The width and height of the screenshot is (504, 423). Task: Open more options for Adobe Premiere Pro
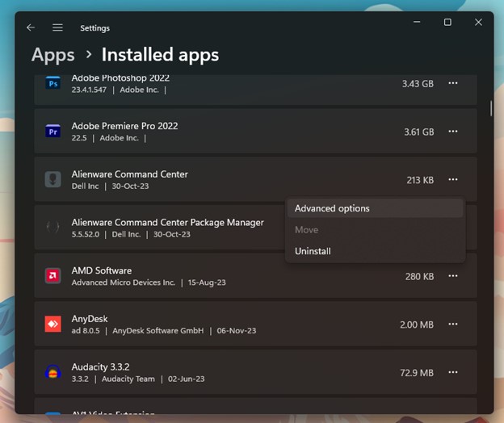453,132
